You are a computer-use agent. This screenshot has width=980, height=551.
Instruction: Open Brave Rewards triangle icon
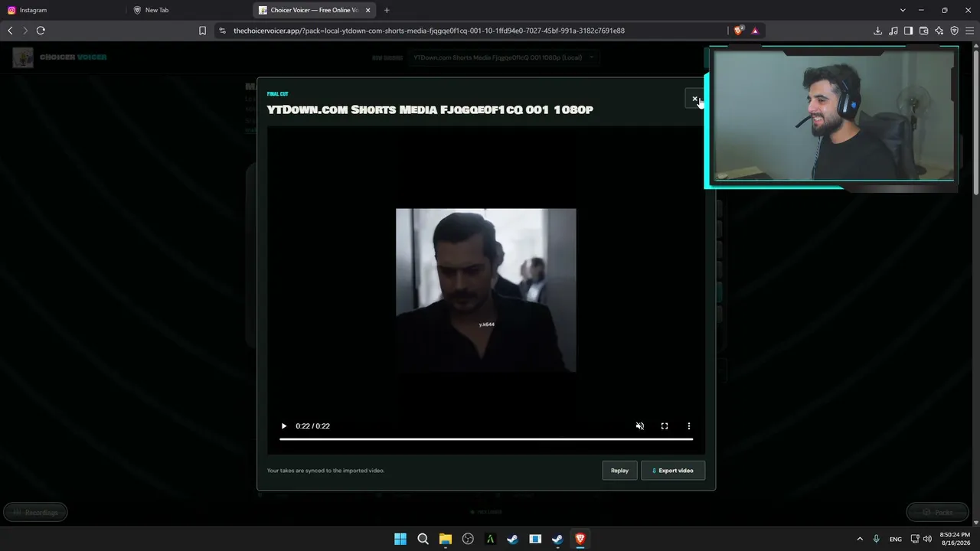point(755,31)
